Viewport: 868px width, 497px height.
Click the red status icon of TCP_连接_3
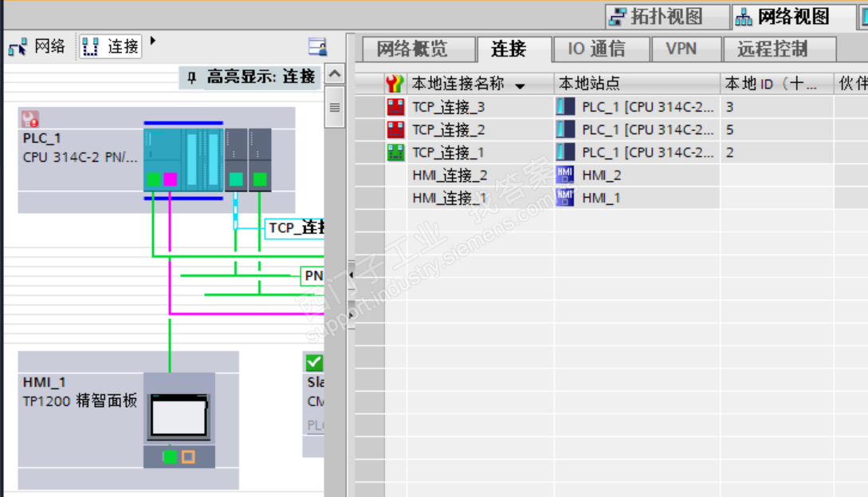pyautogui.click(x=395, y=107)
